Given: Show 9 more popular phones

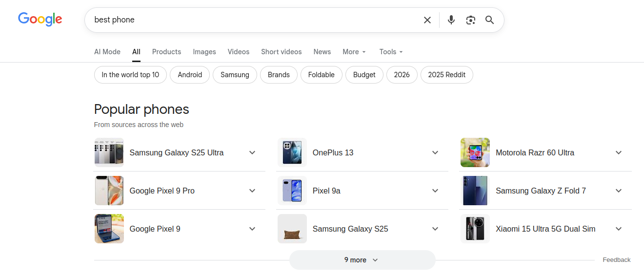Looking at the screenshot, I should coord(362,260).
